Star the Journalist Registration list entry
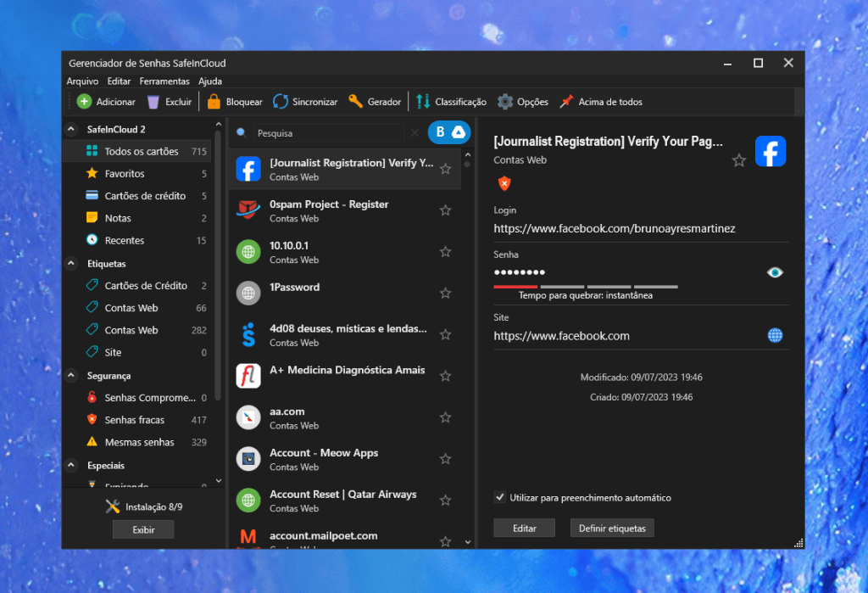 445,169
